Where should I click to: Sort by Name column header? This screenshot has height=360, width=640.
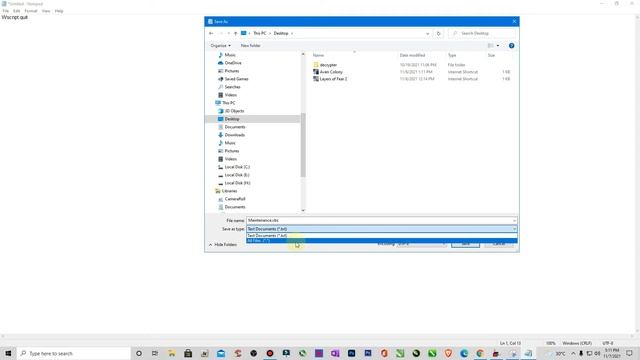(x=318, y=55)
